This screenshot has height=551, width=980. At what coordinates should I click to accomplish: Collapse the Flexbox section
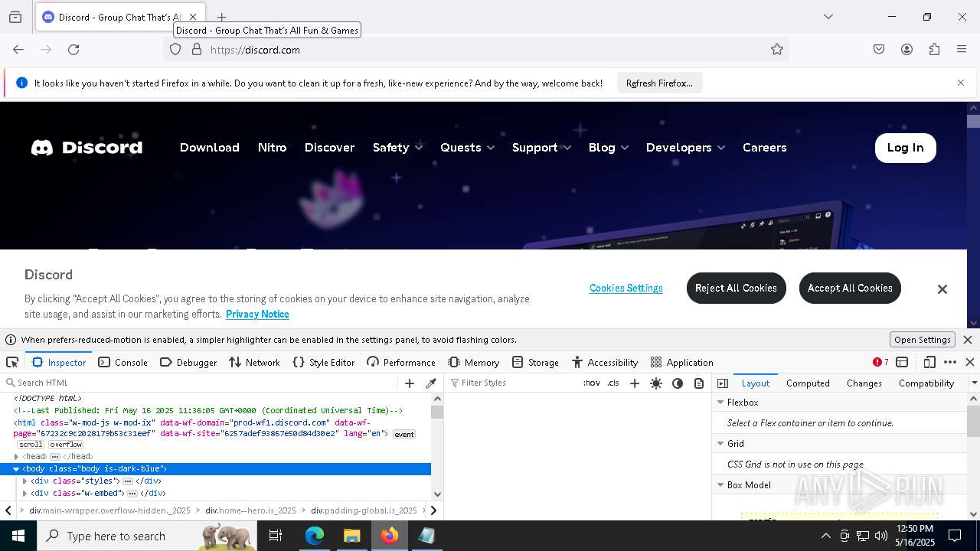coord(720,403)
